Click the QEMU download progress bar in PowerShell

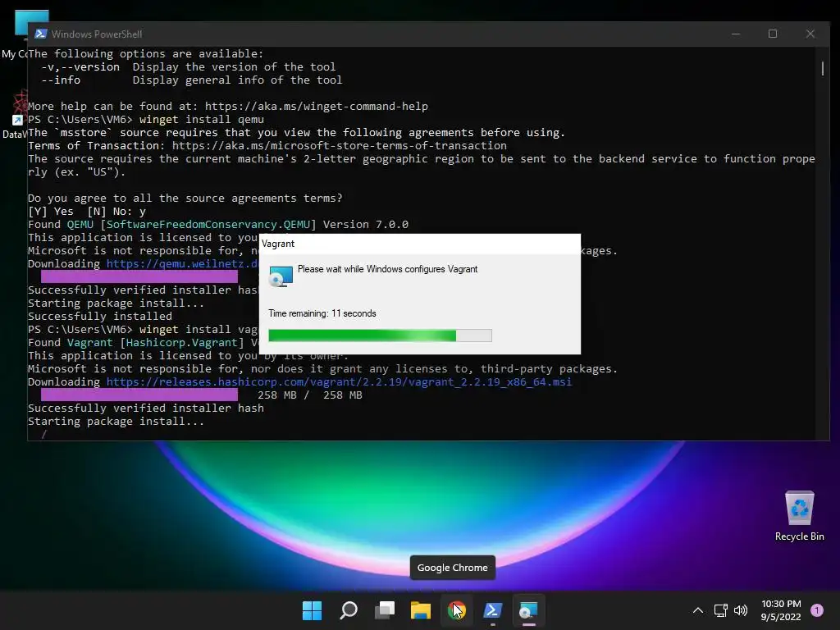pyautogui.click(x=139, y=276)
